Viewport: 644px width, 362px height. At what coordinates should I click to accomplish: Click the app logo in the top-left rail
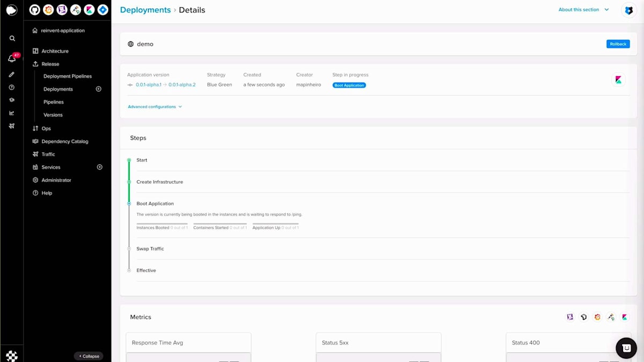(x=11, y=10)
